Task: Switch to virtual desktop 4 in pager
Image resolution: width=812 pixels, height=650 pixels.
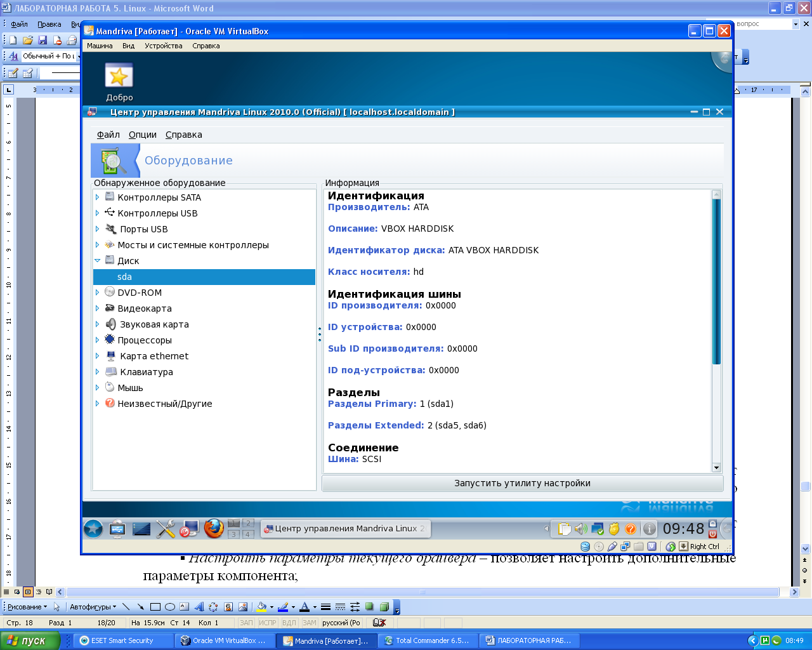Action: tap(248, 534)
